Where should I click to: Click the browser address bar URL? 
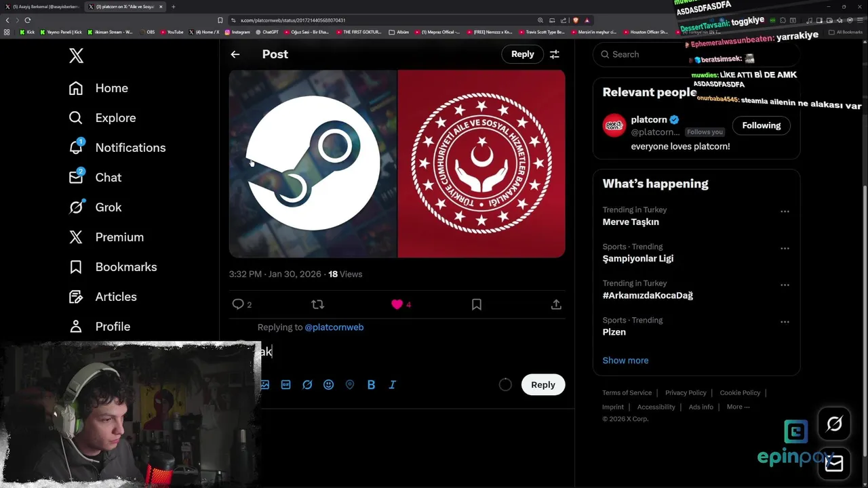click(x=293, y=20)
